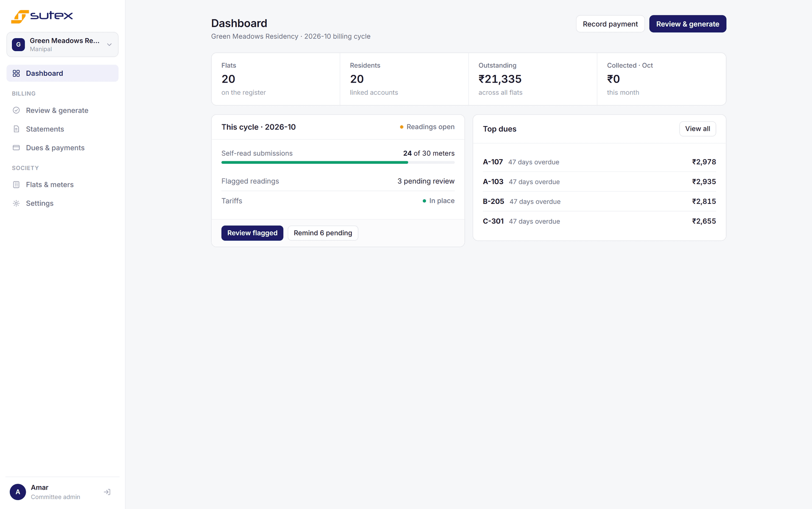Open Dues & payments section
Screen dimensions: 812x509
point(63,148)
